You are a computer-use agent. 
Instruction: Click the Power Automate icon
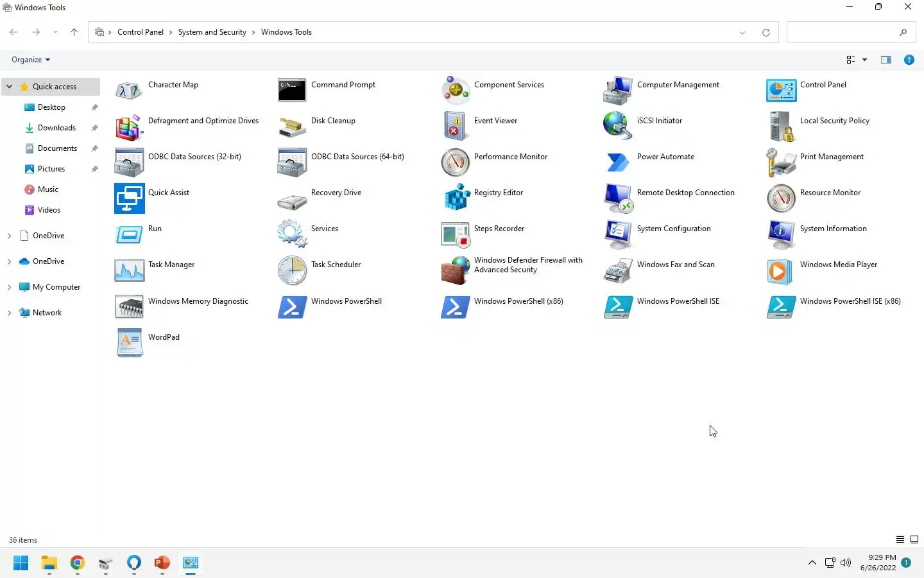coord(618,162)
